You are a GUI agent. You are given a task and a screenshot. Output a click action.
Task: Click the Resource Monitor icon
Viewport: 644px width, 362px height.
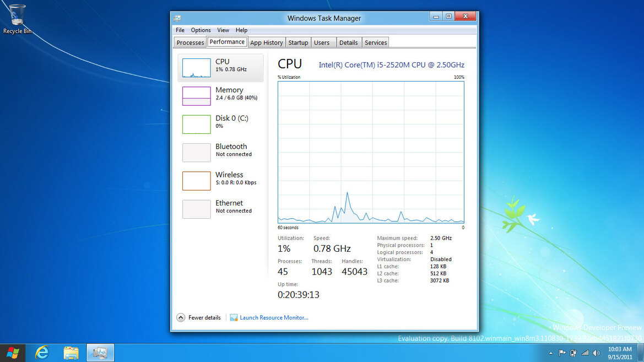234,317
